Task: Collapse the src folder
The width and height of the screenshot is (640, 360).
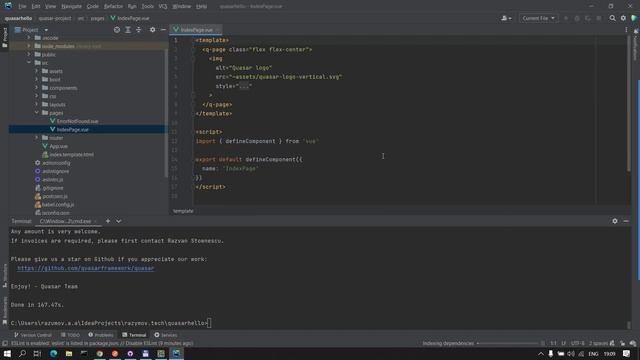Action: 29,62
